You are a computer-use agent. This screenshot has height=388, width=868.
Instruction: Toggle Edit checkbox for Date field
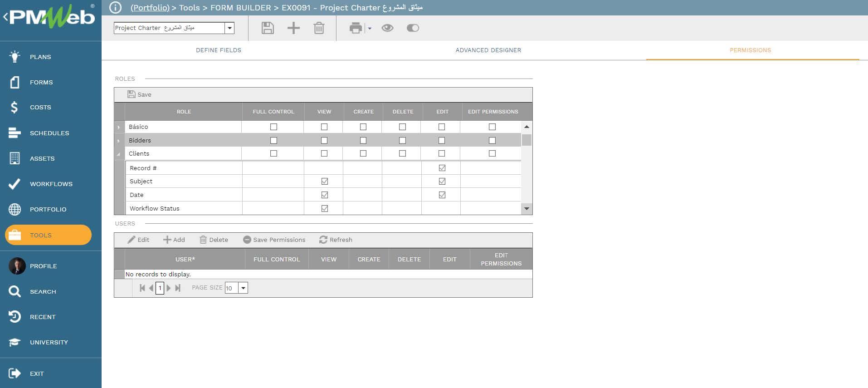click(442, 195)
